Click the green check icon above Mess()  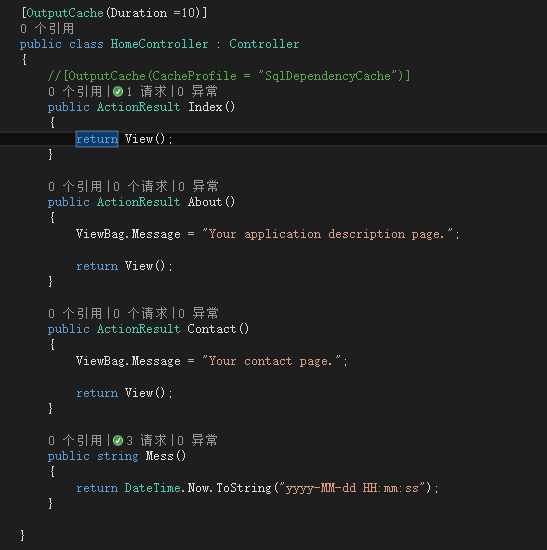[118, 440]
